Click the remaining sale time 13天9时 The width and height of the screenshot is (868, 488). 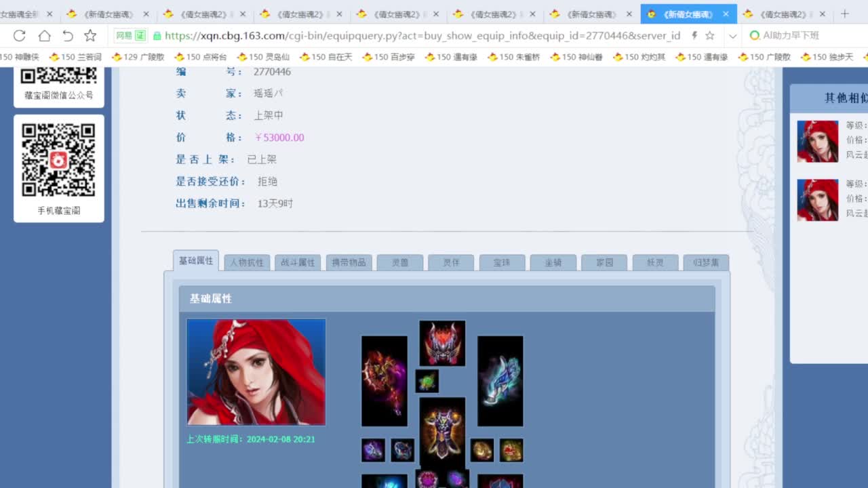coord(275,203)
